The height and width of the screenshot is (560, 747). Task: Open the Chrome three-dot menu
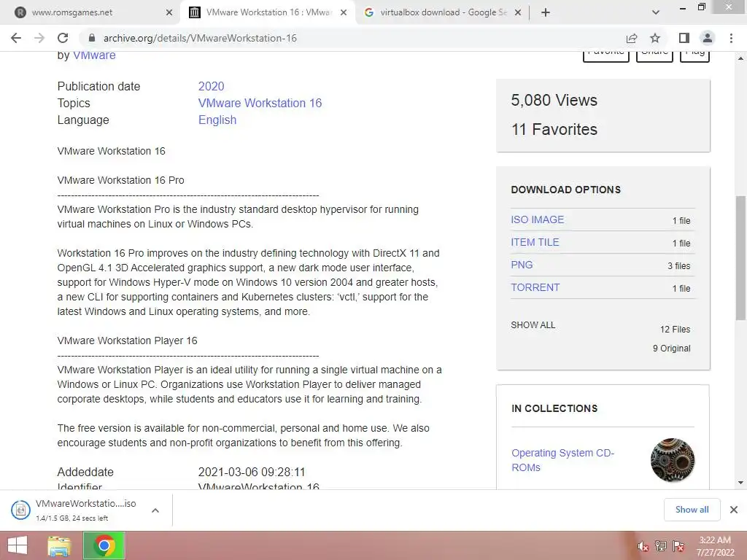click(731, 38)
